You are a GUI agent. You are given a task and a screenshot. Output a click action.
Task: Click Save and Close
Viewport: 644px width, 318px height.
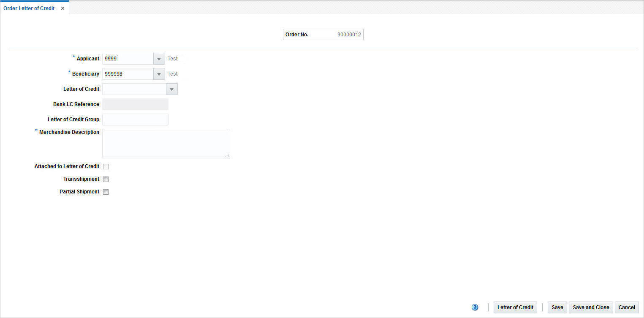coord(591,307)
